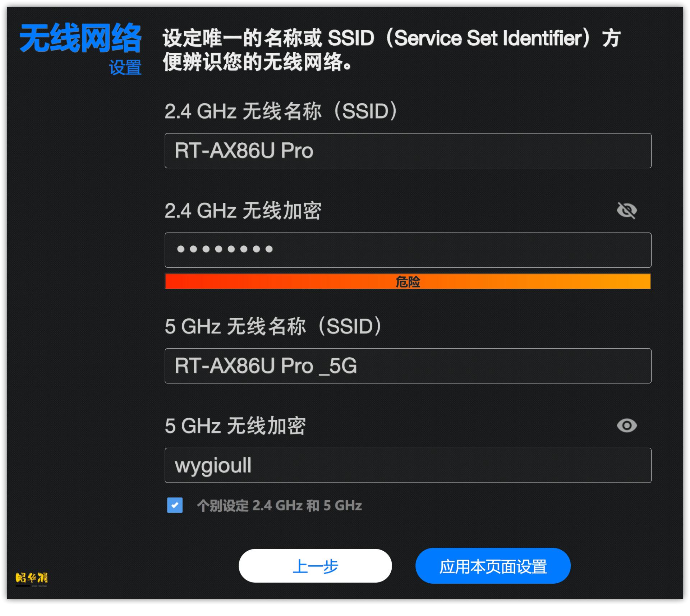
Task: Click the open-eye icon beside 5 GHz 无线加密
Action: pyautogui.click(x=627, y=426)
